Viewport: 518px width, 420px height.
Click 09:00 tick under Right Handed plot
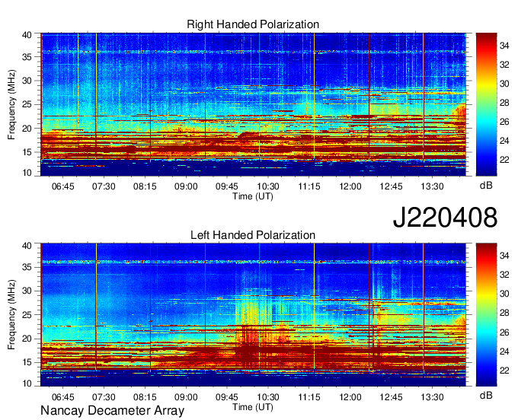(186, 186)
